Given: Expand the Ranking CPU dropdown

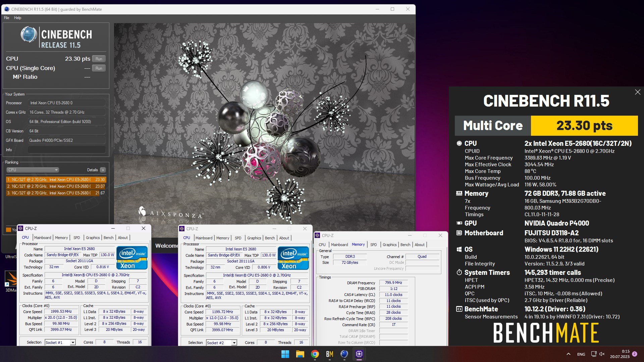Looking at the screenshot, I should 33,170.
